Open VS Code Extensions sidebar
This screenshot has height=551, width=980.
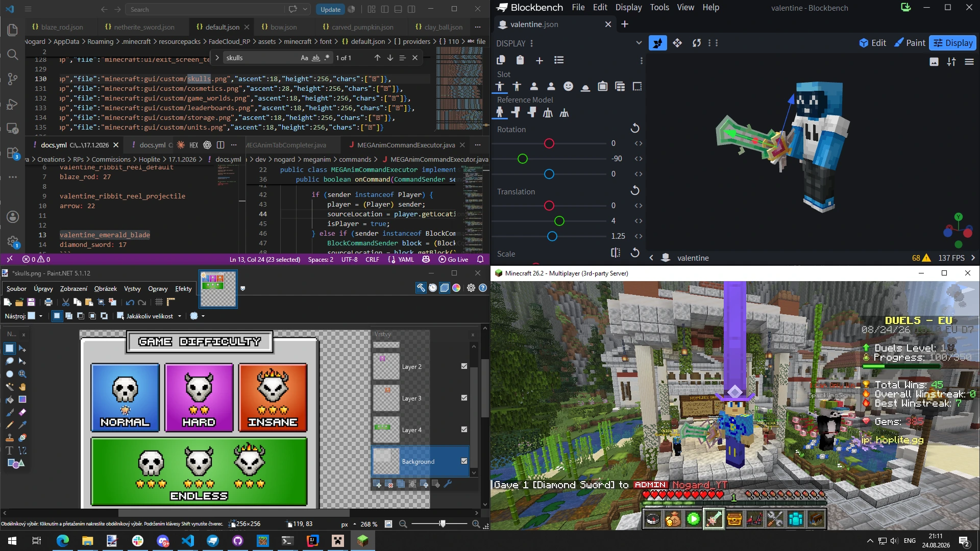pos(13,153)
